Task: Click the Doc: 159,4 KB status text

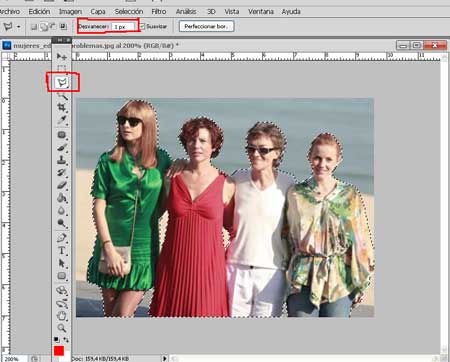Action: click(100, 359)
